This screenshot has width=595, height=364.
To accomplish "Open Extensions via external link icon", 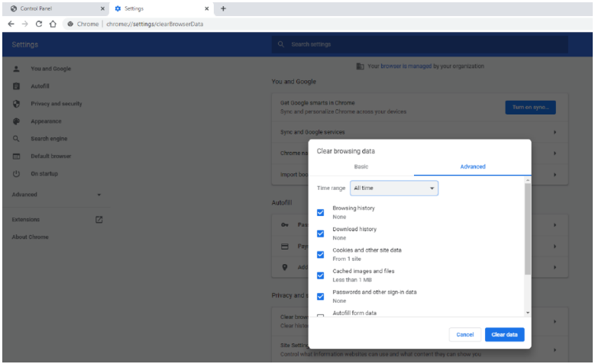I will [x=99, y=220].
